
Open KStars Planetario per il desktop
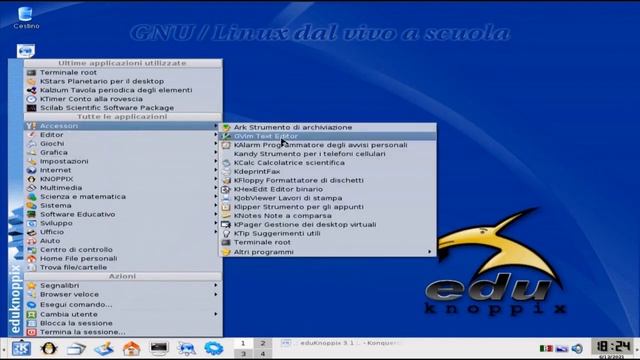point(123,81)
